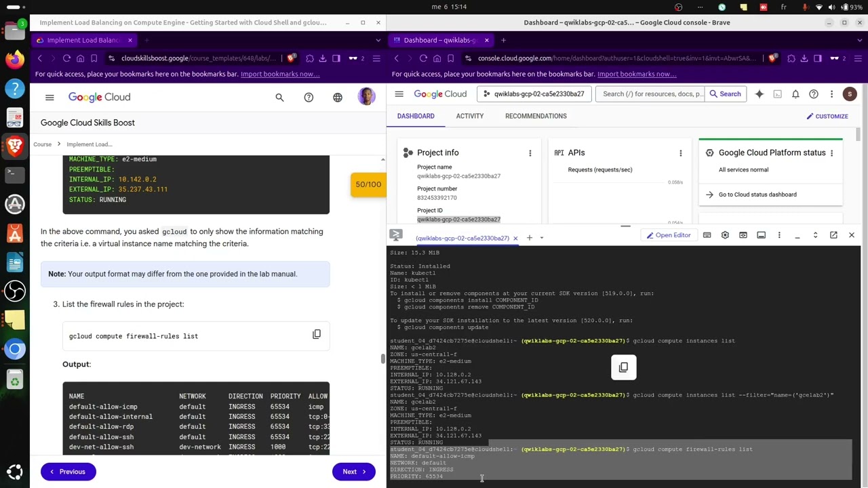Screen dimensions: 868x488
Task: Open Cloud Shell in a new window
Action: click(x=833, y=235)
